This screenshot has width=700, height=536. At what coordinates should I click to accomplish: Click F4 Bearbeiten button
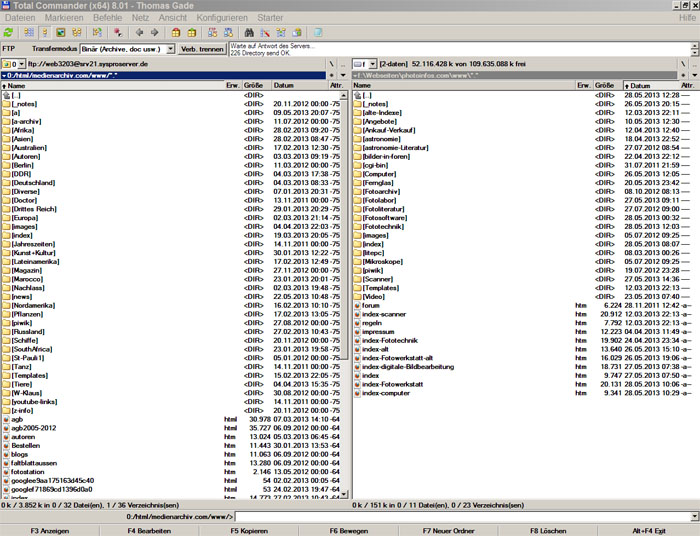[149, 531]
